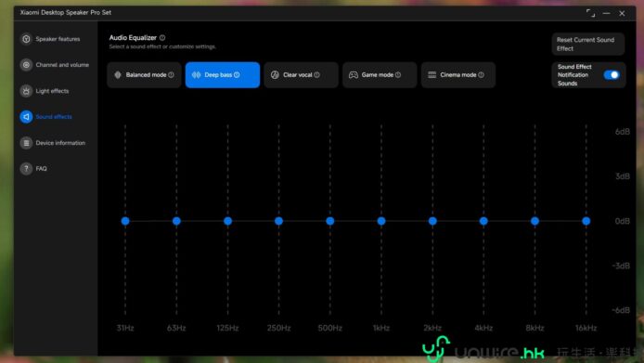Click the 16kHz frequency label
This screenshot has height=363, width=644.
586,328
